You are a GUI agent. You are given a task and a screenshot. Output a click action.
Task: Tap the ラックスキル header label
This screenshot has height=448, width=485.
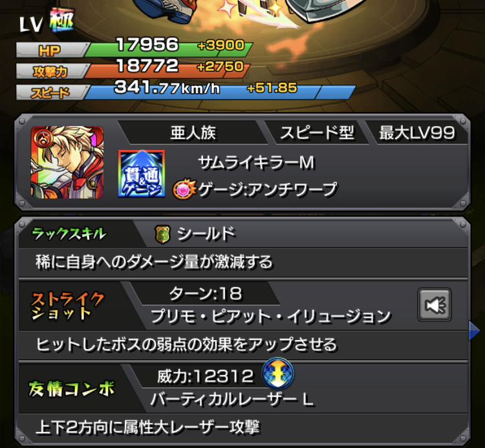tap(70, 234)
